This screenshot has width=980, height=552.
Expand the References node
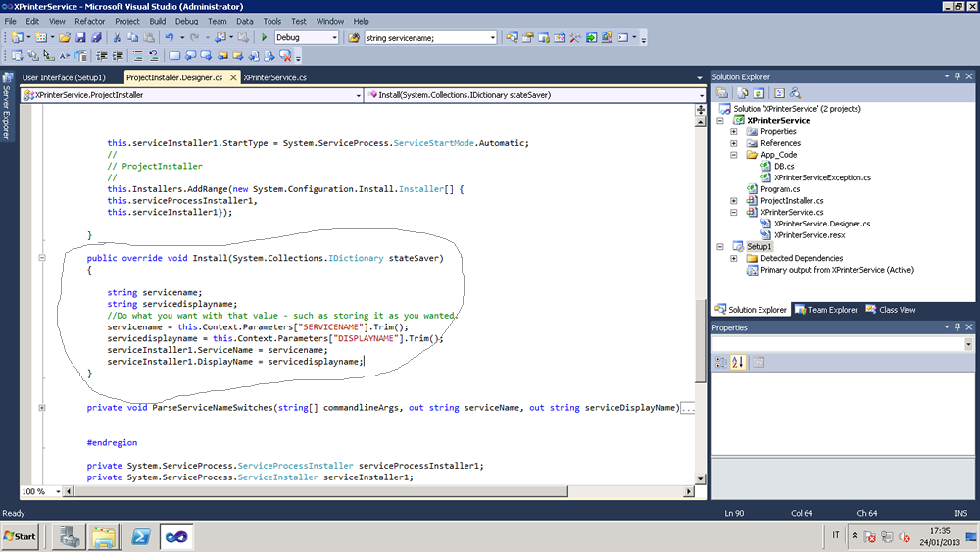734,143
